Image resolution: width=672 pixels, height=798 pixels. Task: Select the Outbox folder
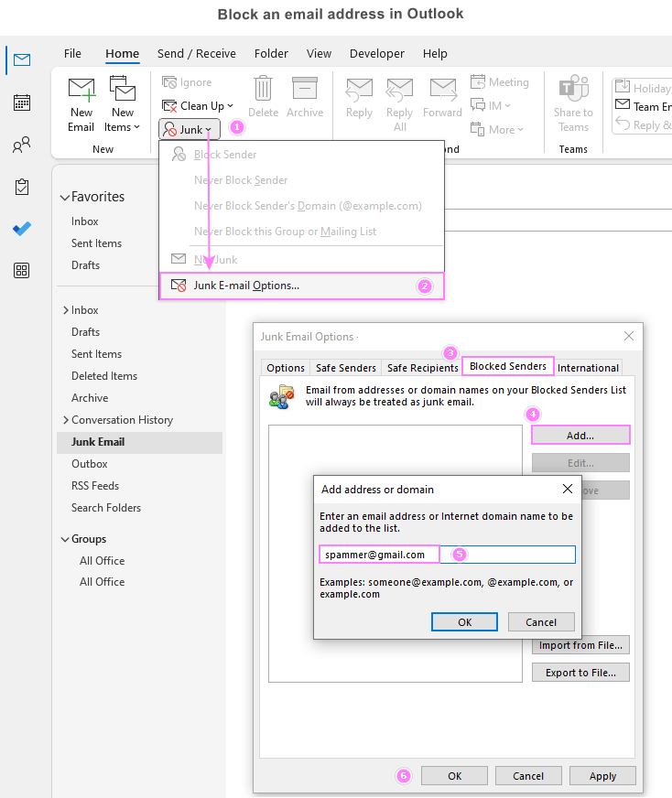[x=89, y=464]
